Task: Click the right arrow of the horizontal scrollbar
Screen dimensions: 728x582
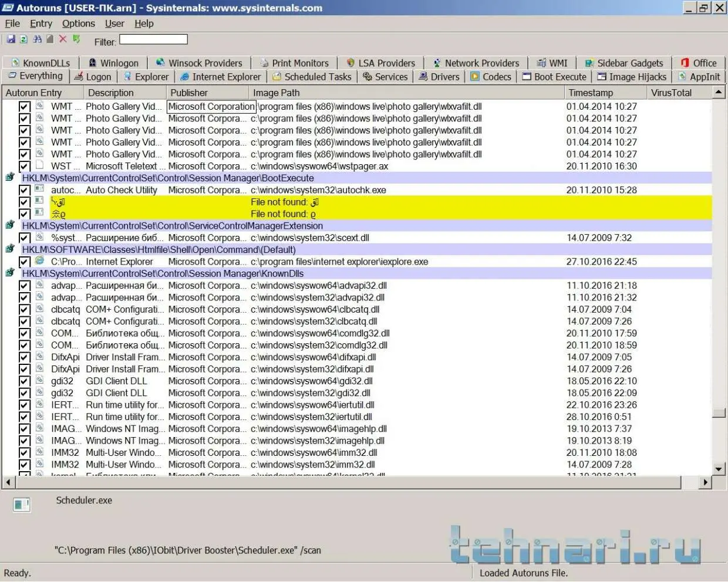Action: [x=706, y=482]
